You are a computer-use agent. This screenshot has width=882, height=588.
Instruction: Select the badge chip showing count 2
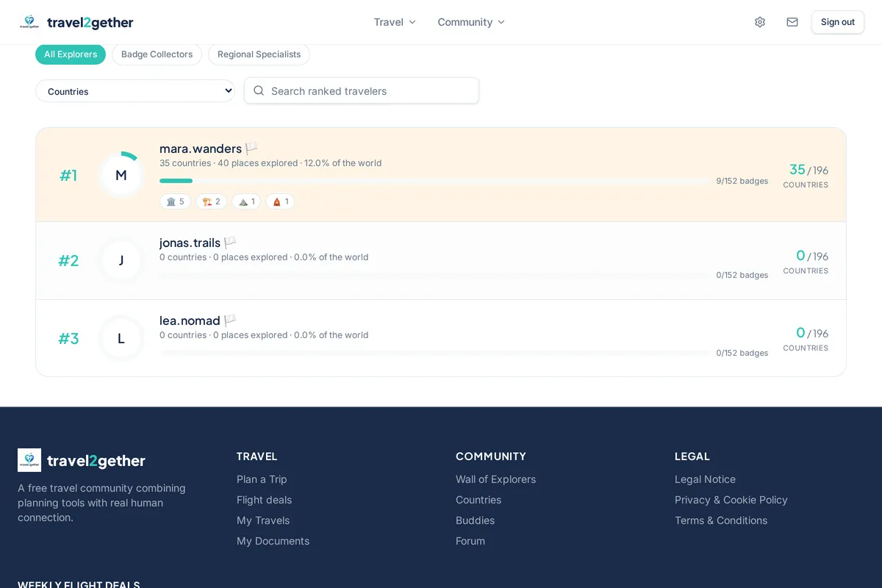[211, 201]
